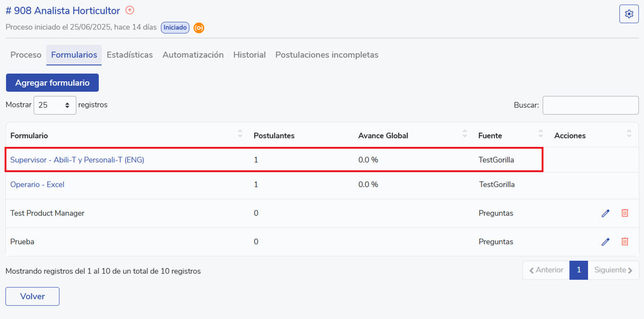Delete the Prueba form

(625, 241)
